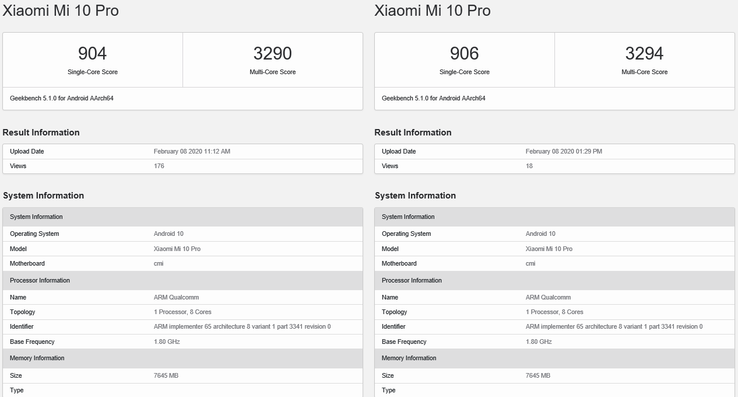Select the left Result Information heading

pyautogui.click(x=41, y=132)
